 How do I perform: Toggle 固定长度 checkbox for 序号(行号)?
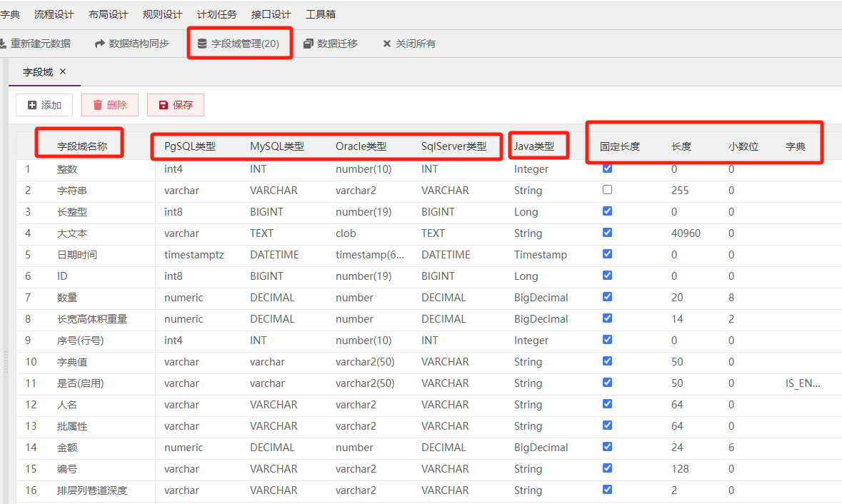click(x=607, y=340)
